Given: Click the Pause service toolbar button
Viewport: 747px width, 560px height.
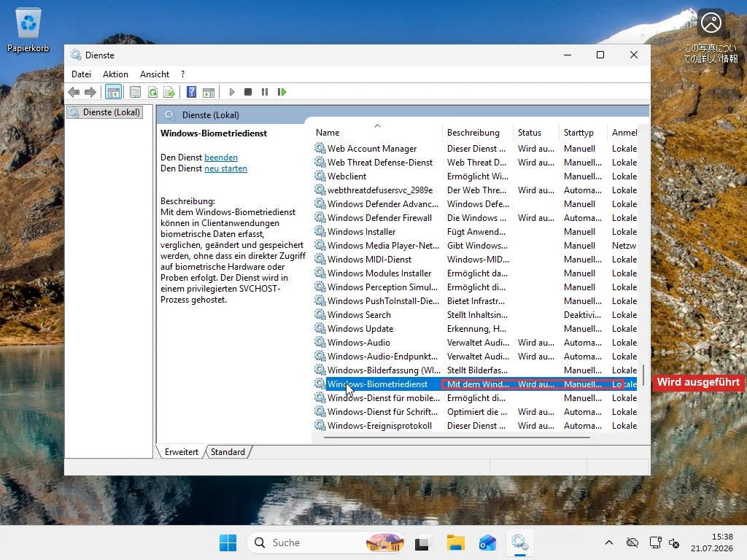Looking at the screenshot, I should (x=265, y=92).
